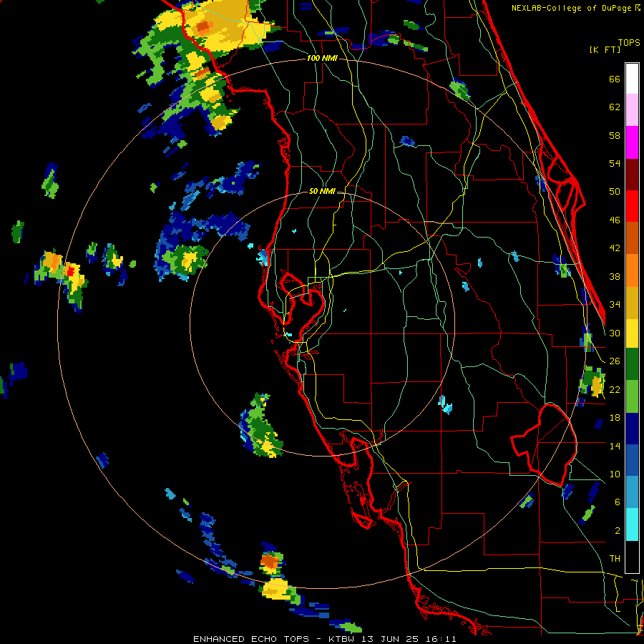Select the navy blue legend swatch
The height and width of the screenshot is (644, 644).
632,429
